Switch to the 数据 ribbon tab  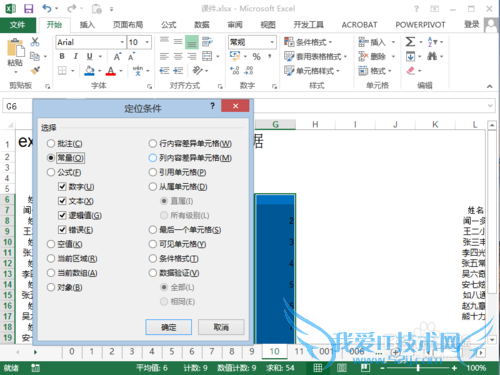[x=202, y=25]
